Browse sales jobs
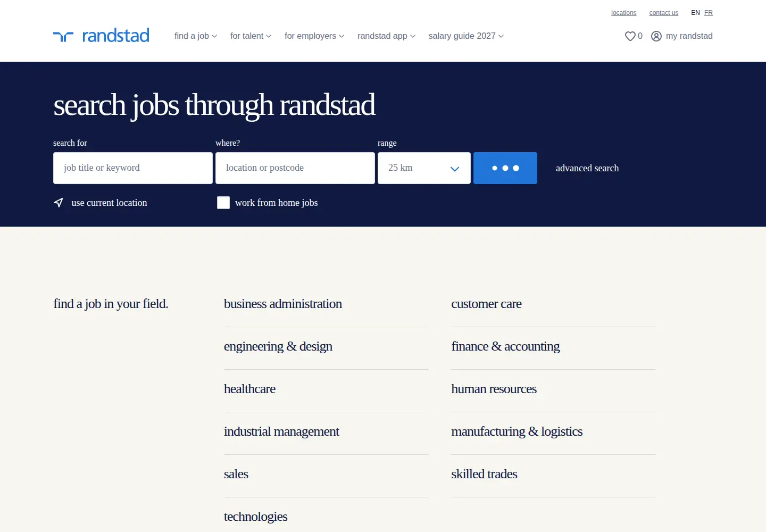The width and height of the screenshot is (766, 532). 236,474
